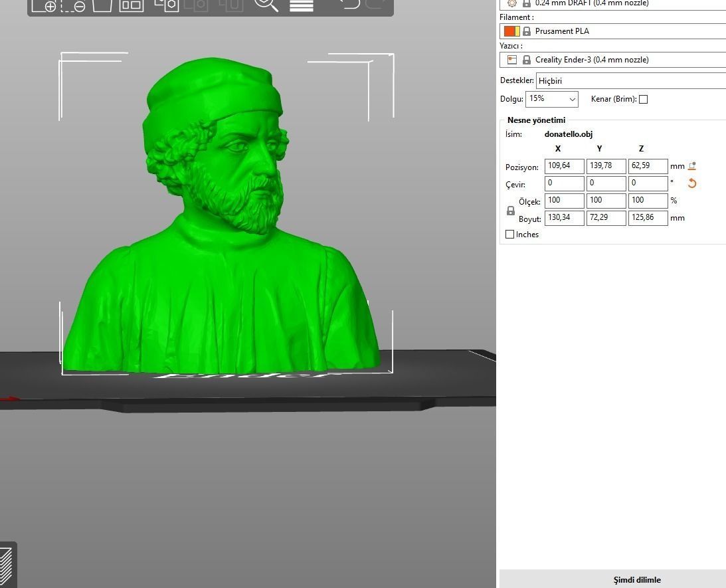Click the Çevir Y rotation field
Viewport: 726px width, 588px height.
606,183
